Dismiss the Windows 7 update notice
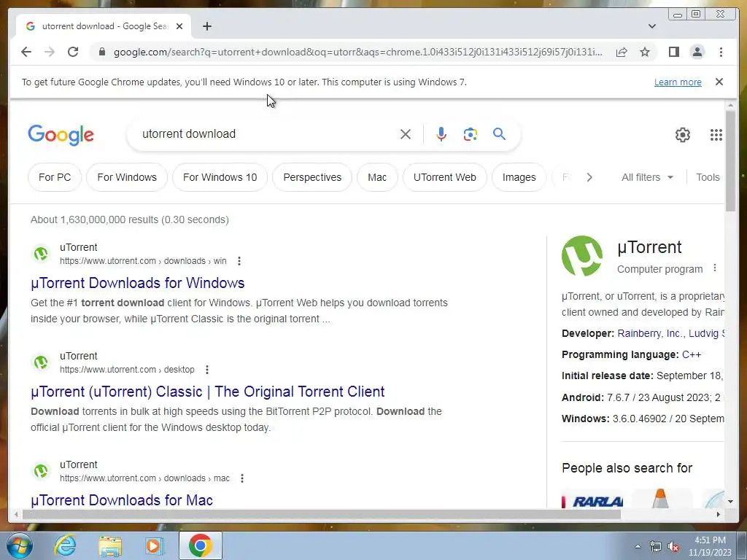The image size is (747, 560). (719, 82)
